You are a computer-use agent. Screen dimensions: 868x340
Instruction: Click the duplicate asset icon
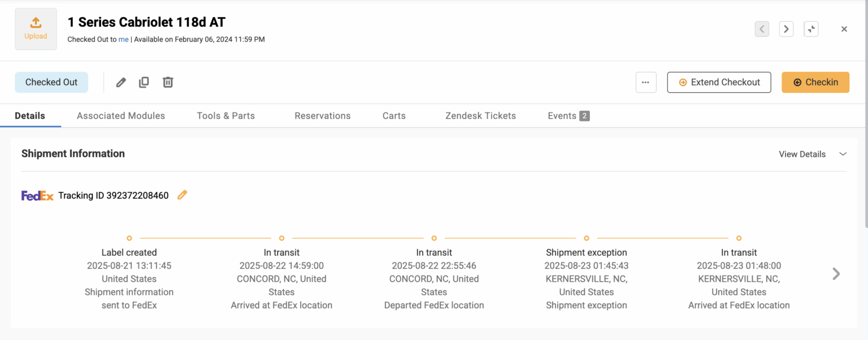coord(144,82)
